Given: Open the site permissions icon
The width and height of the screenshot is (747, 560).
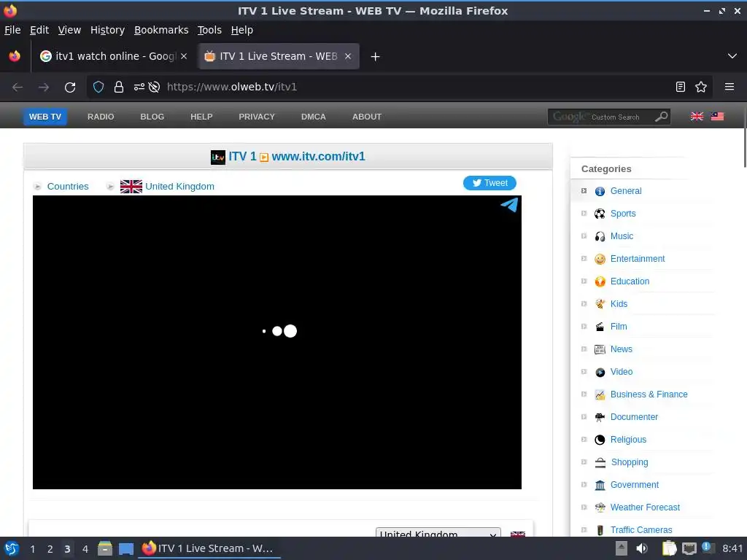Looking at the screenshot, I should 139,87.
